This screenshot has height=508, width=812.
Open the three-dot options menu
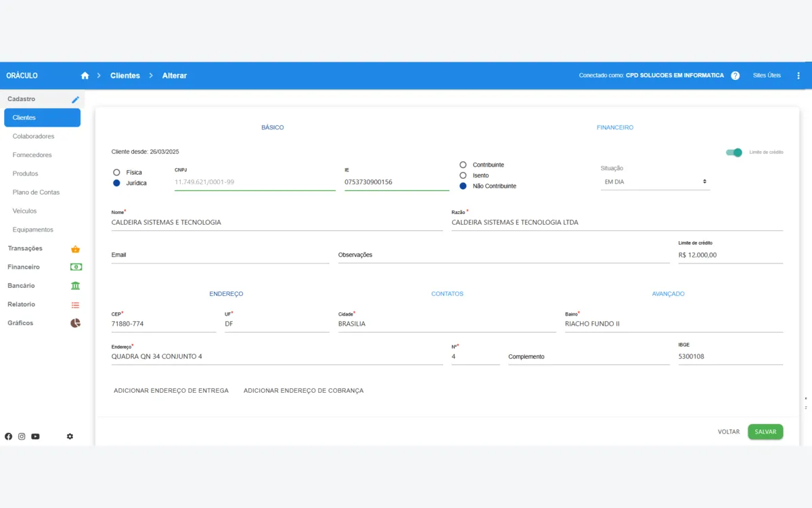(x=798, y=76)
